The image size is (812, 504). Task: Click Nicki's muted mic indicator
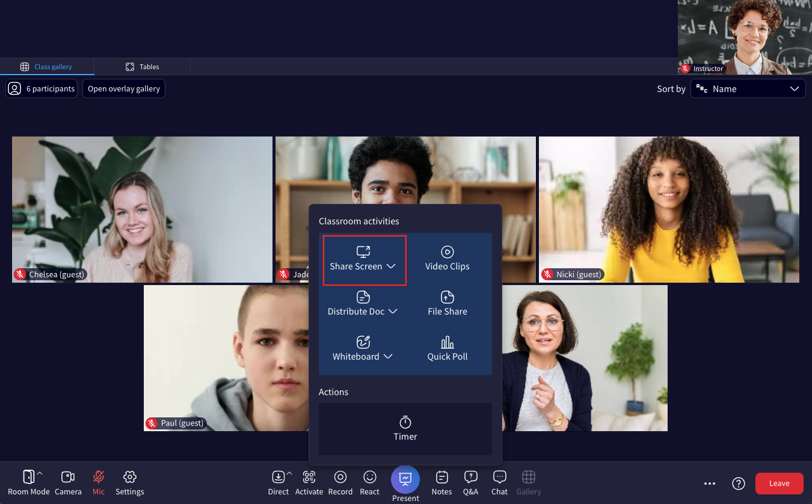coord(547,274)
